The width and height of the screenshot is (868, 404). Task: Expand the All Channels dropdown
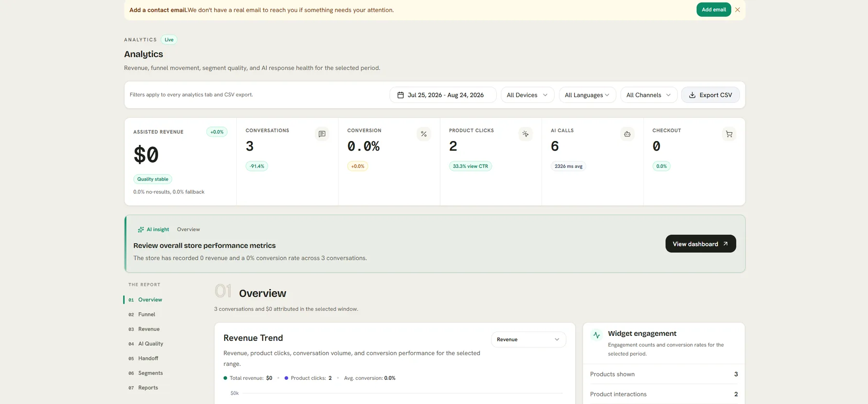pos(649,95)
